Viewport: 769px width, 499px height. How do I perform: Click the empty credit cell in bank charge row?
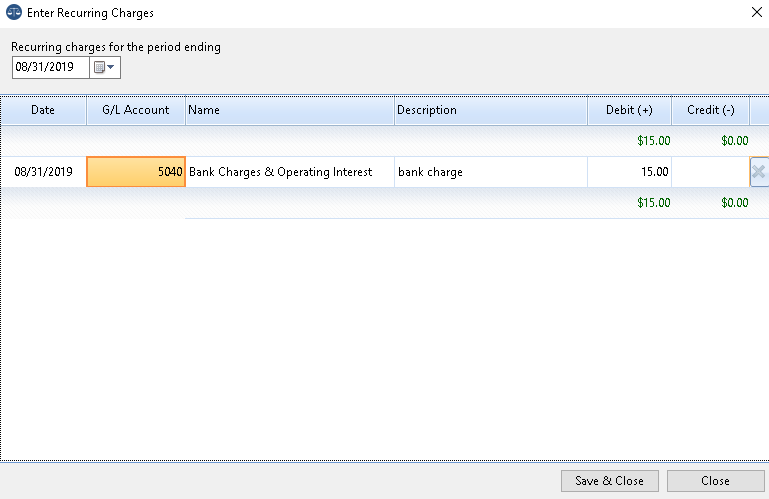pyautogui.click(x=711, y=172)
